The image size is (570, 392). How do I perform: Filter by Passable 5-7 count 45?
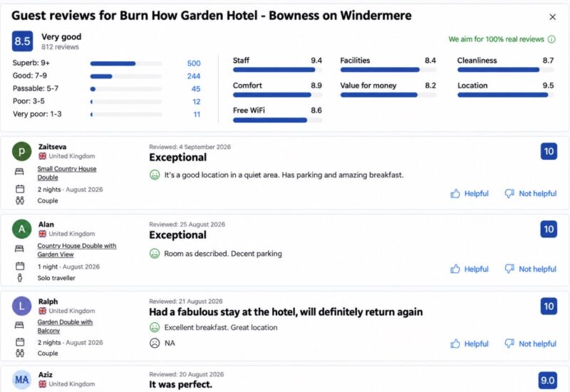click(x=196, y=88)
